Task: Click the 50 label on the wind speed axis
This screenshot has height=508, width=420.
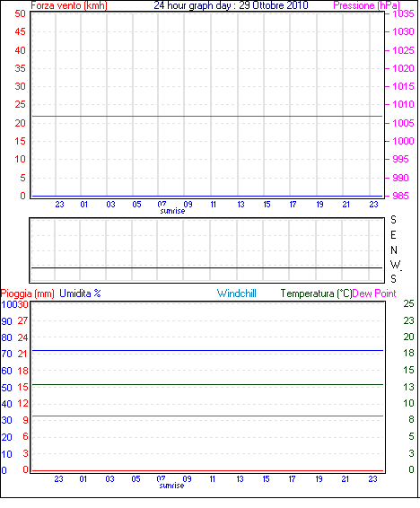Action: tap(20, 13)
